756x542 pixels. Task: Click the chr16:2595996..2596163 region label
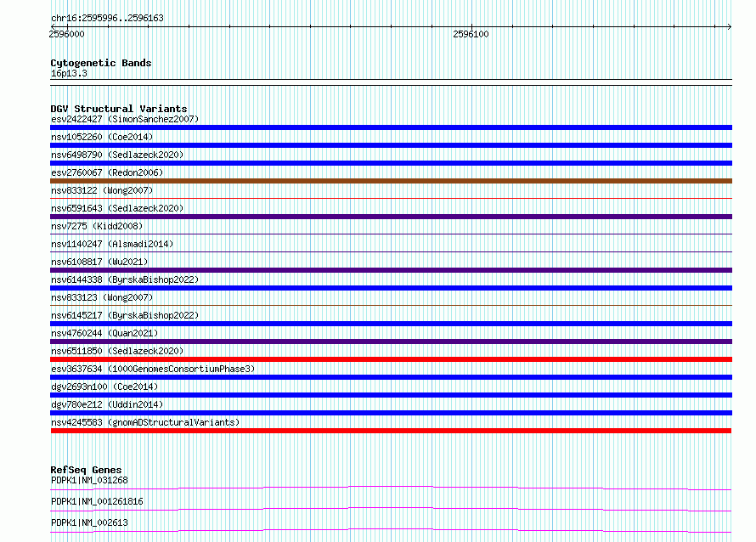[107, 18]
